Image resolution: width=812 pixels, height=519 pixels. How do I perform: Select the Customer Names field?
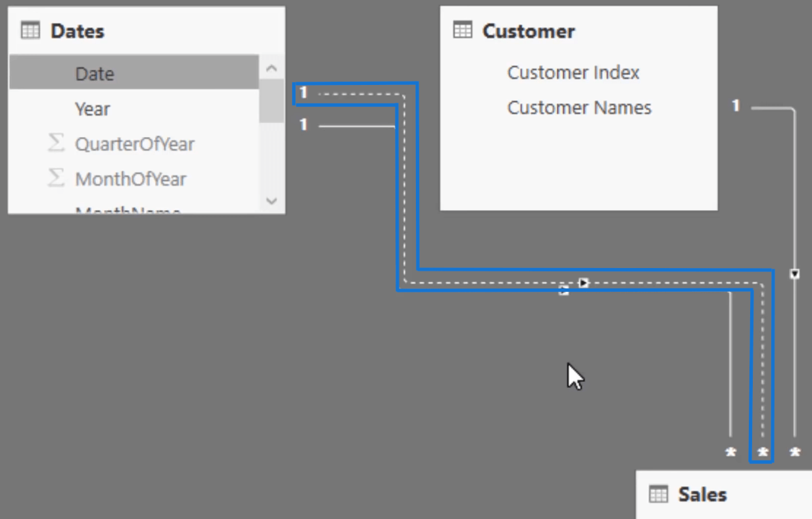pos(579,107)
